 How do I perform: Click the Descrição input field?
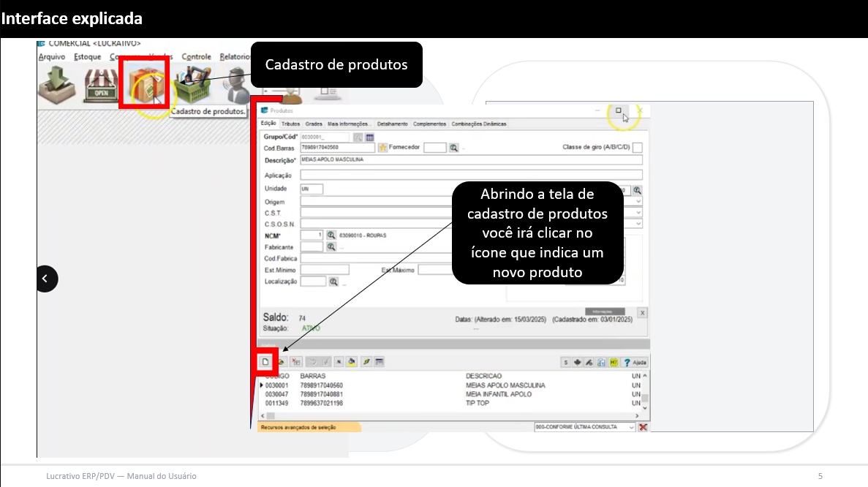click(470, 159)
